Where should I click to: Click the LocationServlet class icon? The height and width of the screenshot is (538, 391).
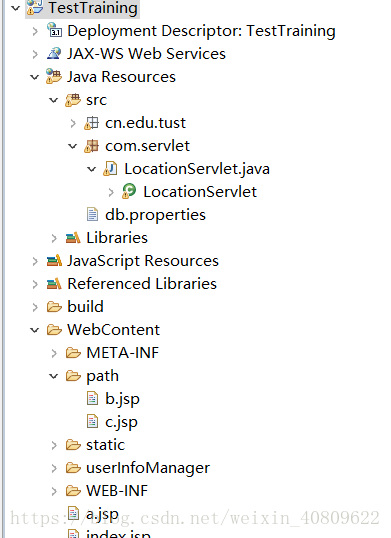tap(129, 191)
